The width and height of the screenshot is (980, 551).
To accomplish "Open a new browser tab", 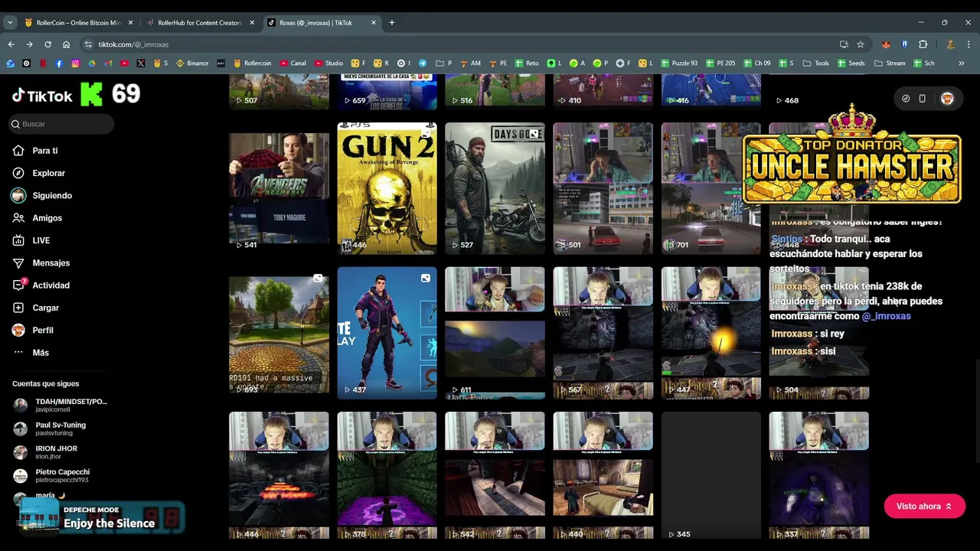I will coord(392,23).
